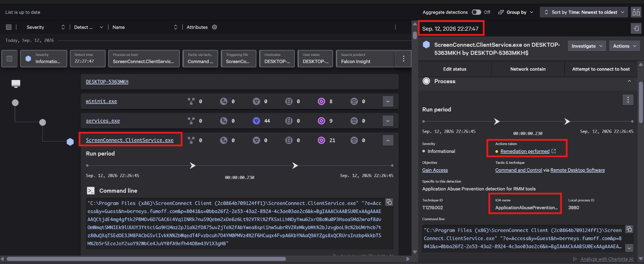Open Remediation performed link
Image resolution: width=644 pixels, height=264 pixels.
click(525, 151)
